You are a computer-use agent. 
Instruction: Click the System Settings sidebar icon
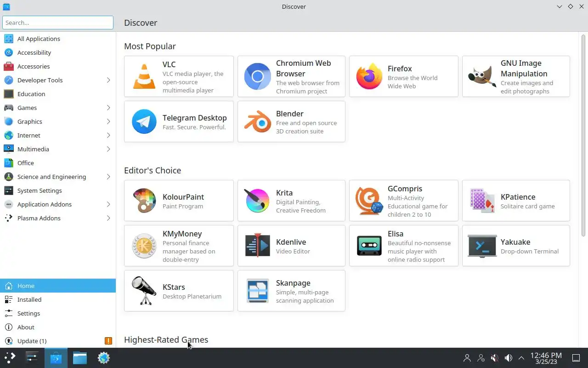tap(9, 190)
